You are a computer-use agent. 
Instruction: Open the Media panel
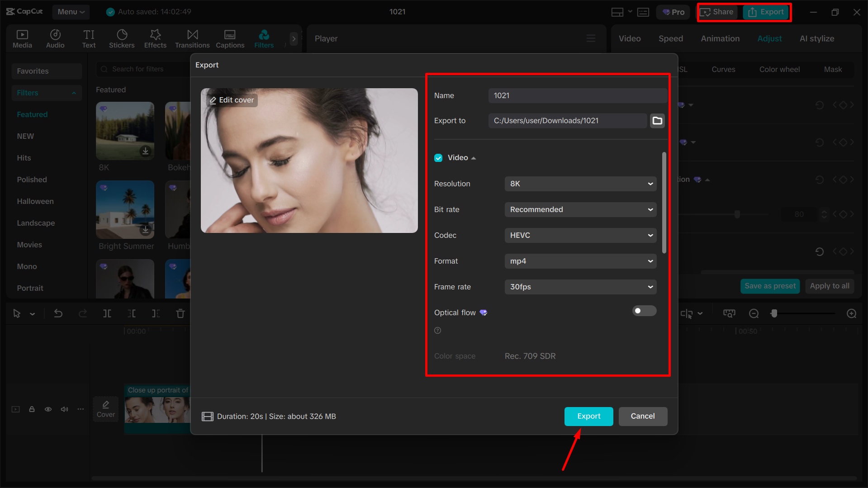click(x=22, y=38)
